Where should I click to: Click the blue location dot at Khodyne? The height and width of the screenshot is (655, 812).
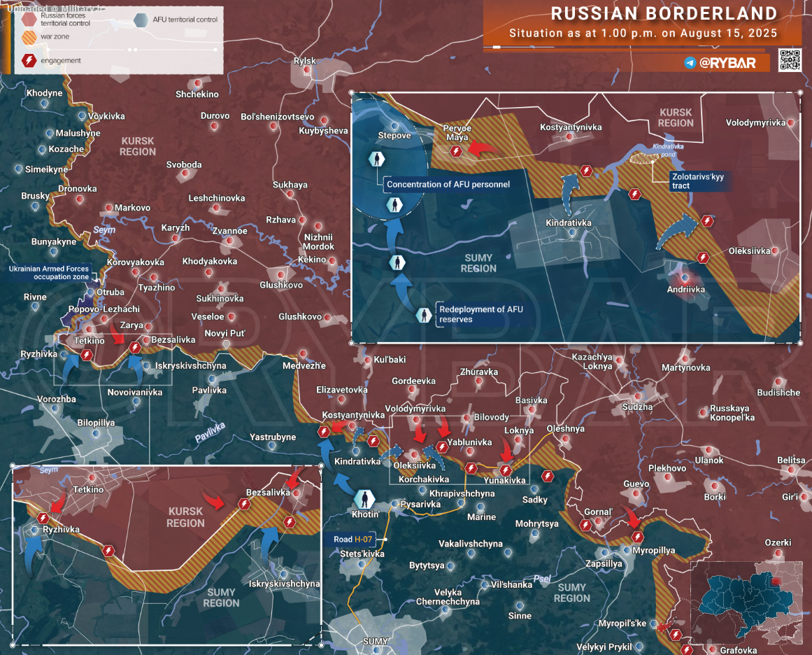[45, 103]
